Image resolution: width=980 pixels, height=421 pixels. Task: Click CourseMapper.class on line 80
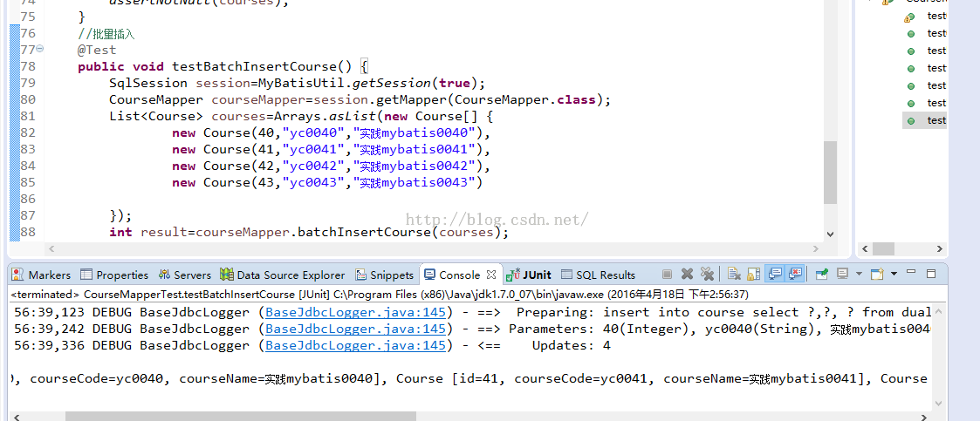click(524, 99)
